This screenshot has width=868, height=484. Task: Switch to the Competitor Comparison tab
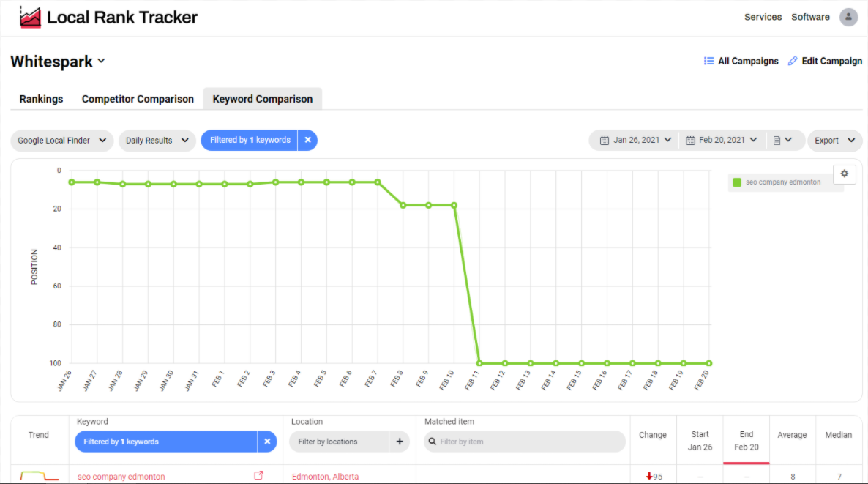pyautogui.click(x=138, y=99)
